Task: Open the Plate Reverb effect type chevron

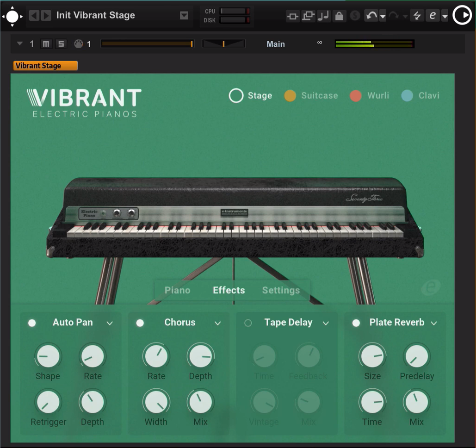Action: click(434, 323)
